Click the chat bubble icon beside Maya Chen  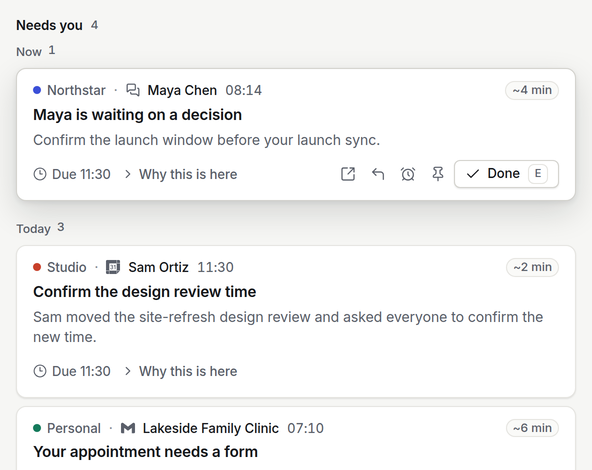click(x=133, y=90)
